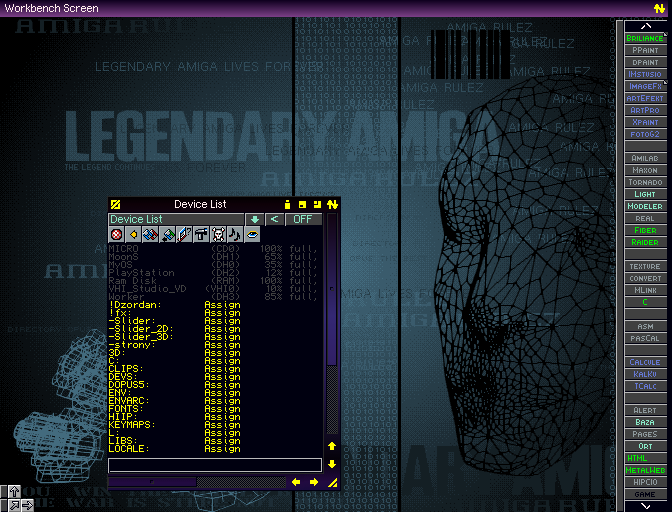Click the gun-shaped toolbar icon
672x512 pixels.
(201, 235)
